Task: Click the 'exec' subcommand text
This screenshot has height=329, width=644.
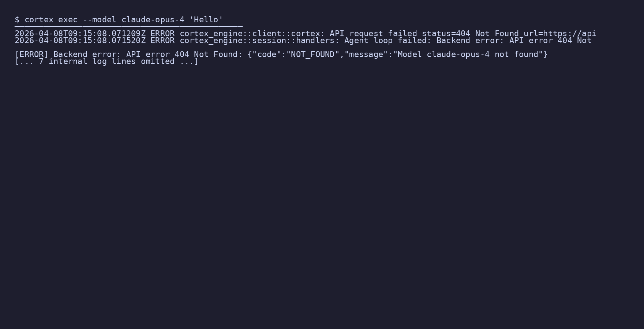Action: (x=68, y=20)
